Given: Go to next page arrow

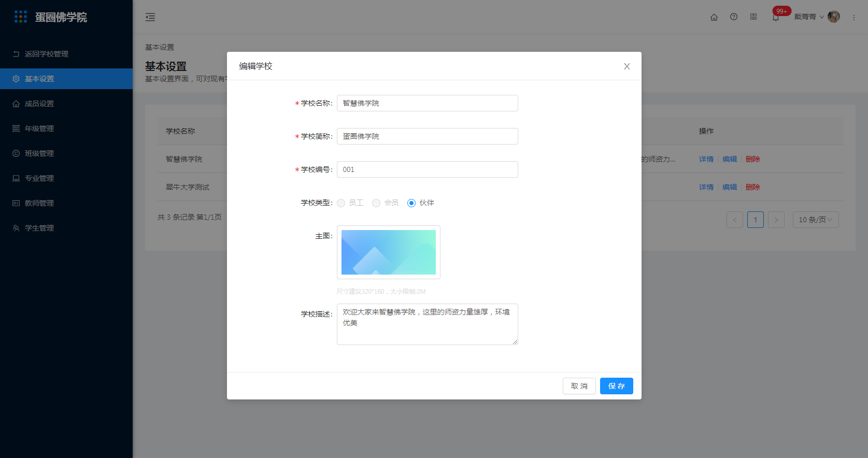Looking at the screenshot, I should pos(776,220).
